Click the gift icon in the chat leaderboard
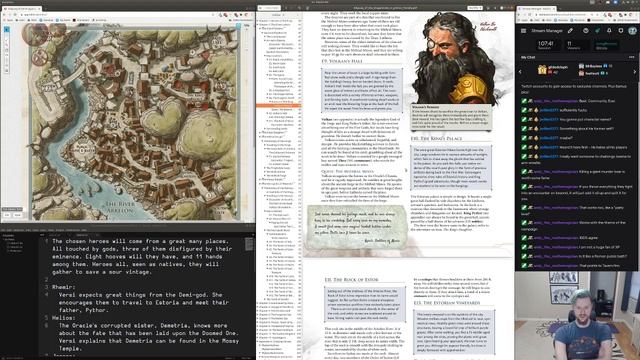640x360 pixels. tap(542, 70)
